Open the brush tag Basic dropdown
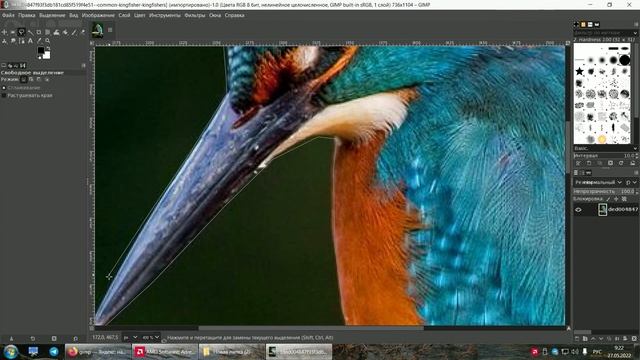This screenshot has width=640, height=360. [605, 148]
